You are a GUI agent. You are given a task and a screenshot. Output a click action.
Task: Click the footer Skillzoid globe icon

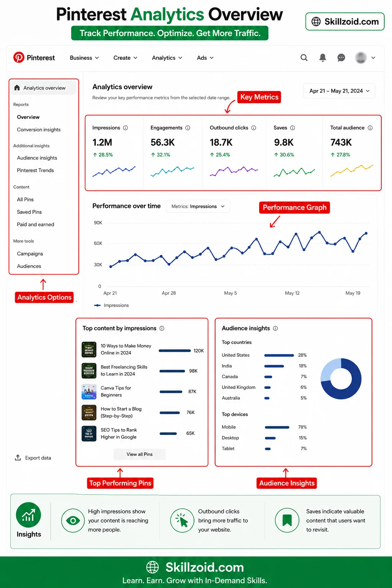[153, 567]
